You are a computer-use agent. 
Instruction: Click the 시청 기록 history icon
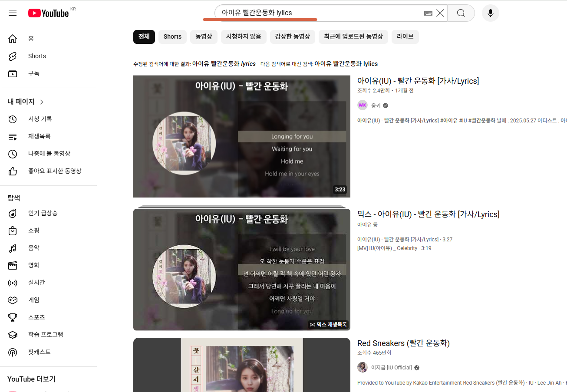click(13, 119)
